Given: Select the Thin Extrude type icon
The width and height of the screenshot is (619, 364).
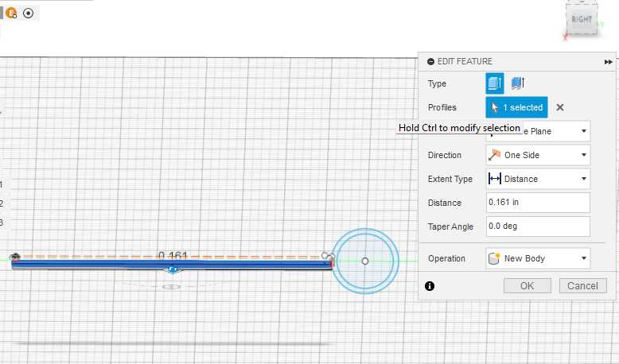Looking at the screenshot, I should click(x=517, y=83).
